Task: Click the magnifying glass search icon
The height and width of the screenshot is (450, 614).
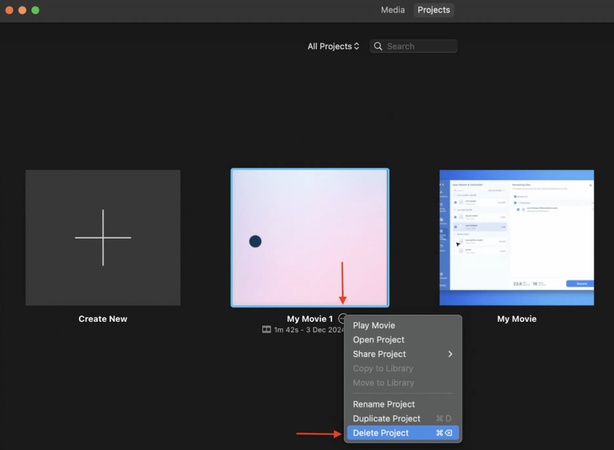Action: (378, 46)
